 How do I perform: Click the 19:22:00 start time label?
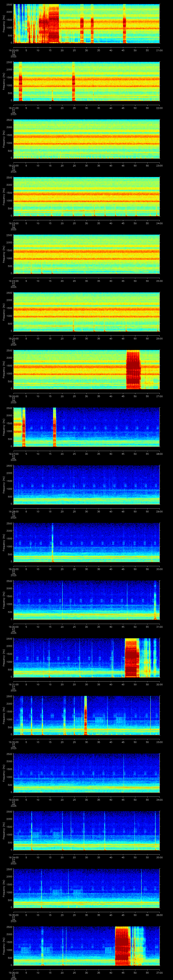point(13,166)
